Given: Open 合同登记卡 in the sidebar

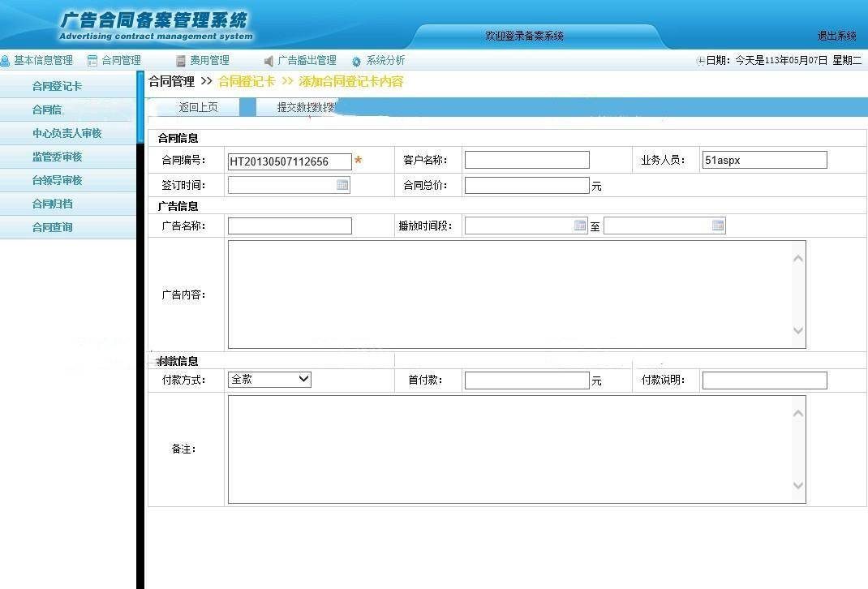Looking at the screenshot, I should pyautogui.click(x=57, y=86).
